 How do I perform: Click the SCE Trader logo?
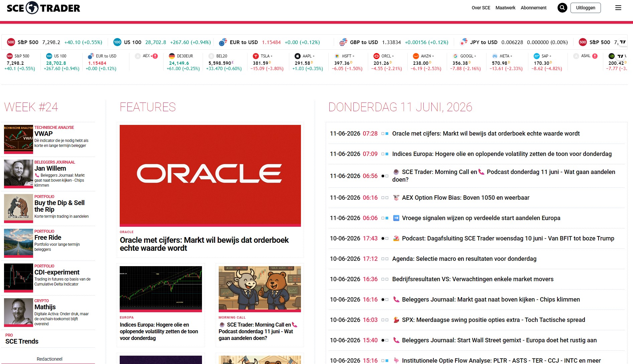point(43,8)
